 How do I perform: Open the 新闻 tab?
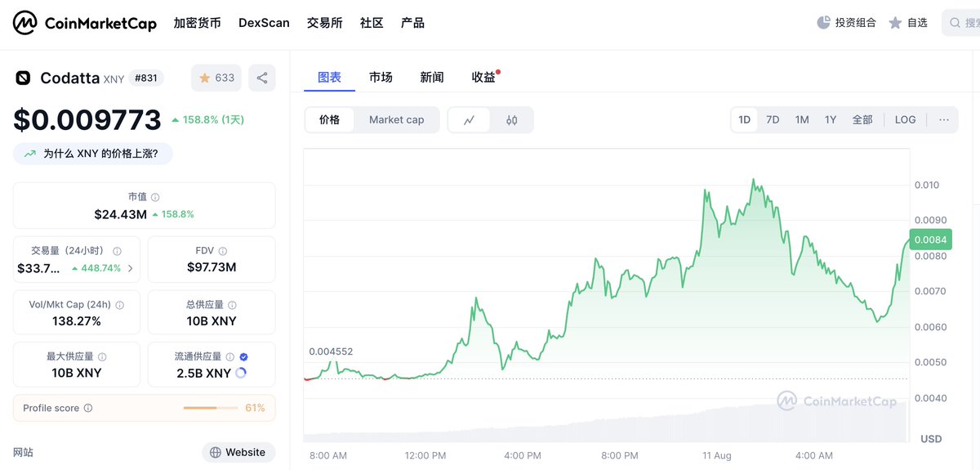[432, 77]
